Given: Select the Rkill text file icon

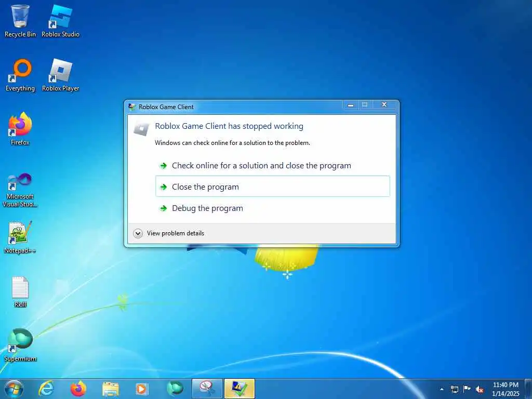Looking at the screenshot, I should coord(20,292).
